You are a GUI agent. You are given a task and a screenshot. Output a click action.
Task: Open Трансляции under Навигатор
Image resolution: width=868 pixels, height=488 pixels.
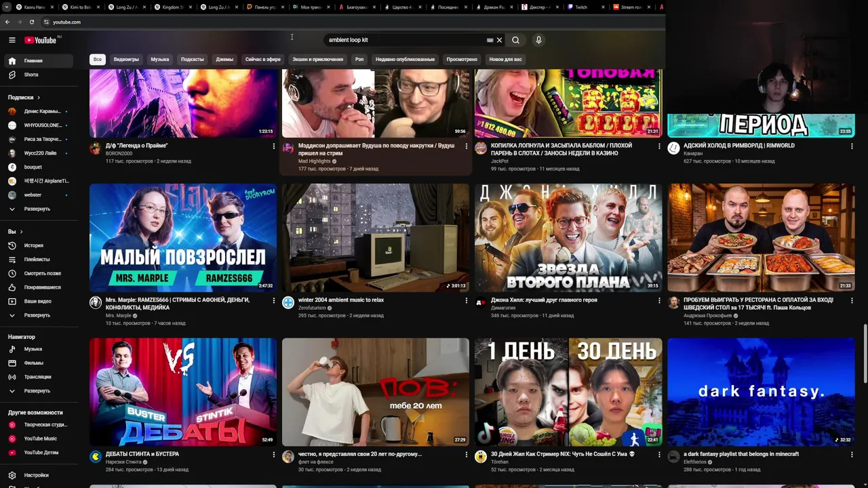point(39,377)
